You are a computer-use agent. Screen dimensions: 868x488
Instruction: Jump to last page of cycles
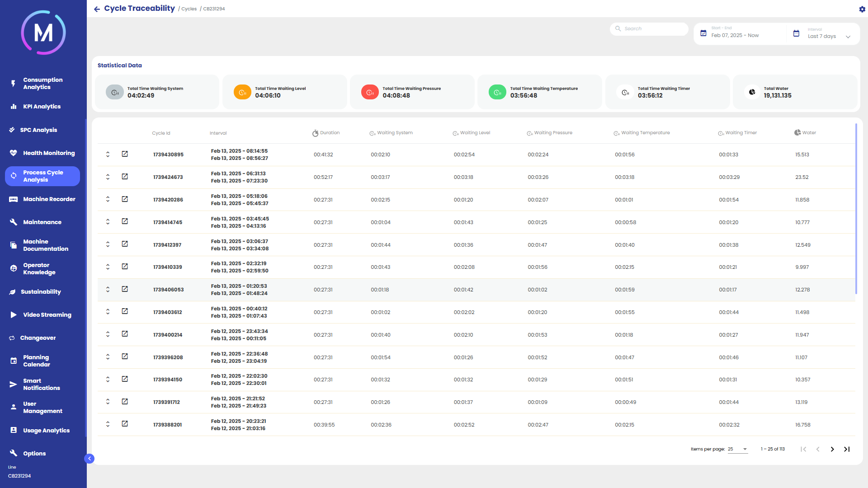coord(847,449)
